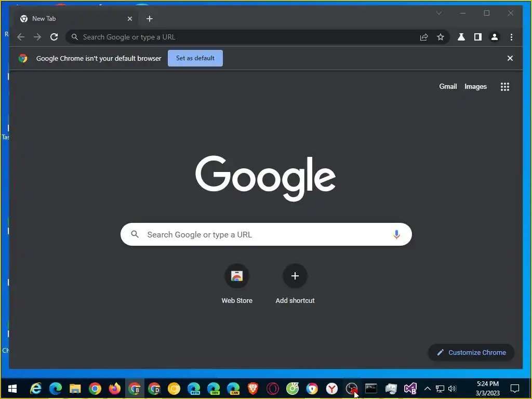
Task: Open the Gmail link
Action: (448, 87)
